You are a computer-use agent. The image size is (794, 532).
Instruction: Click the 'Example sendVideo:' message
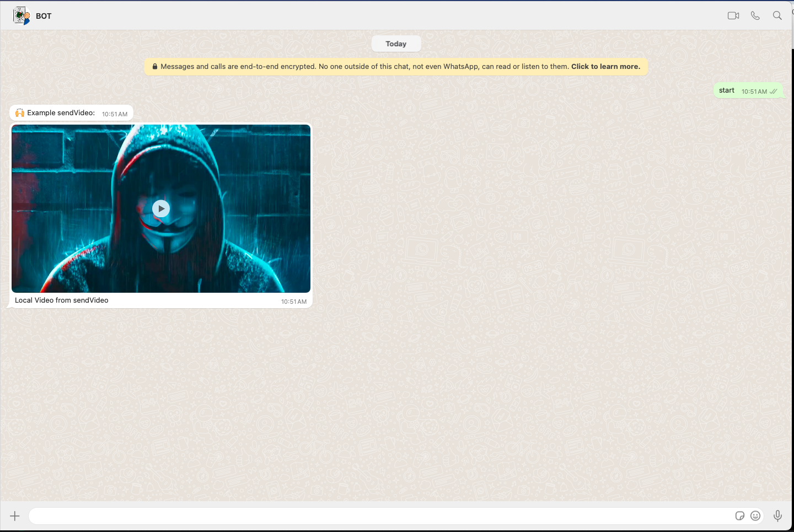tap(71, 113)
